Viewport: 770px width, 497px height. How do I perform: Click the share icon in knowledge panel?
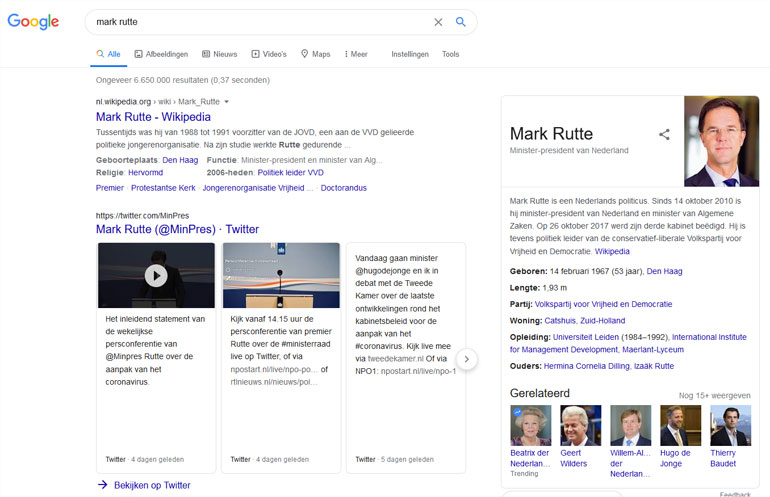coord(664,135)
